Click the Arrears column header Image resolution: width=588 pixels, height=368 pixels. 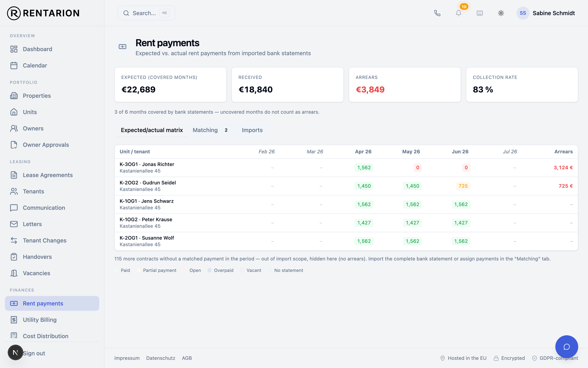[563, 152]
